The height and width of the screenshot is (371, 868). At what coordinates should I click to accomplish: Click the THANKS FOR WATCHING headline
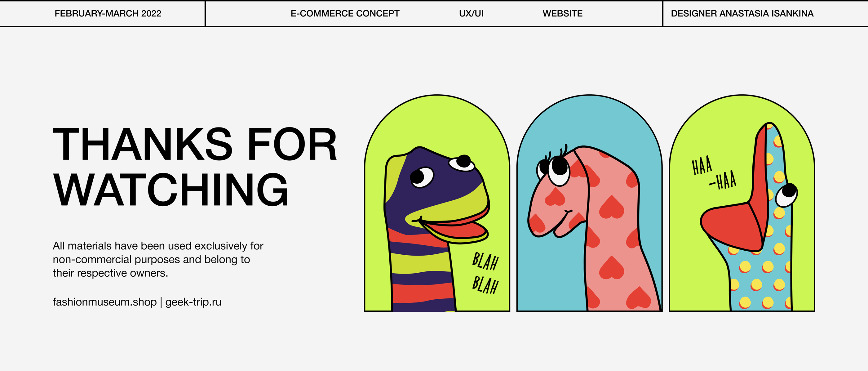click(x=195, y=166)
